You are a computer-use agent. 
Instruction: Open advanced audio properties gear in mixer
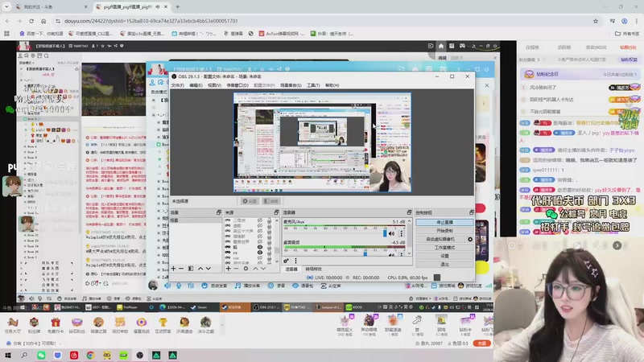286,261
